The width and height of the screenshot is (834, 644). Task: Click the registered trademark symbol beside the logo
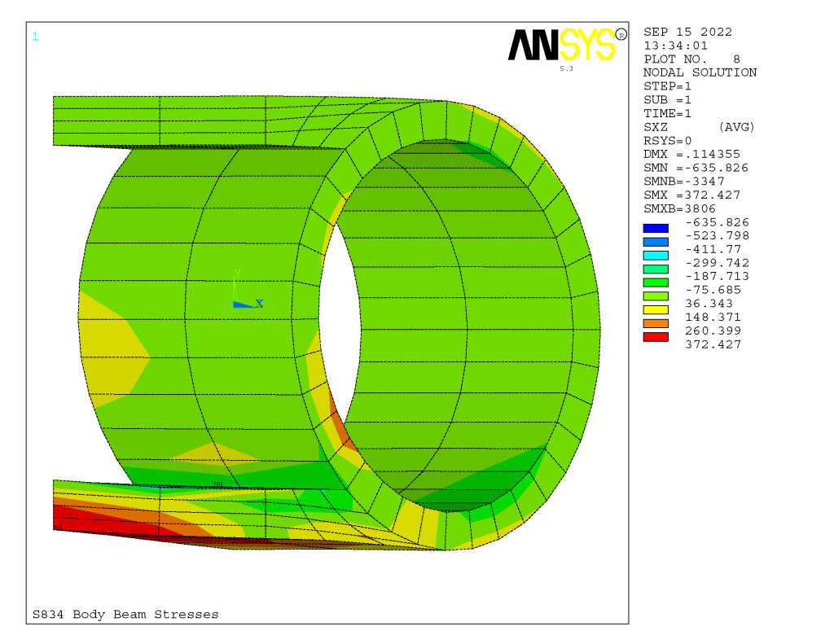(621, 34)
